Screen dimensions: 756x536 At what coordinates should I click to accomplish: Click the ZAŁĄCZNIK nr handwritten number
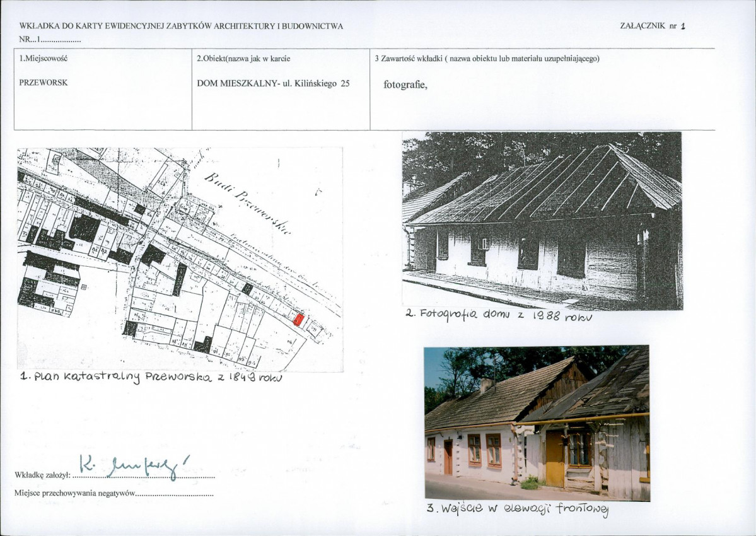coord(683,26)
